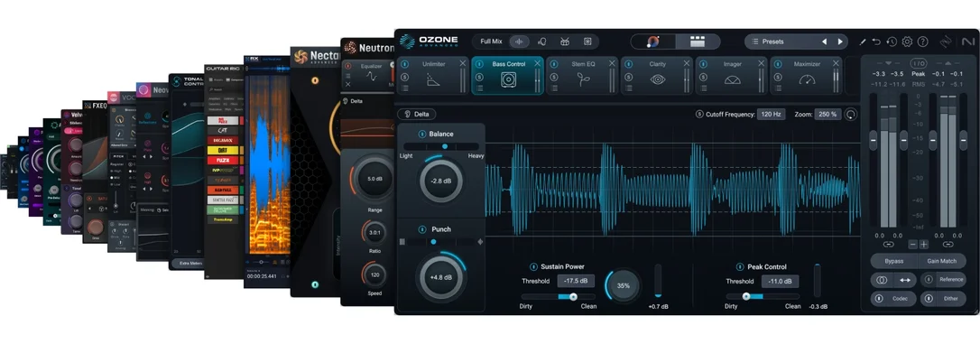
Task: Click the Gain Match button
Action: point(942,261)
